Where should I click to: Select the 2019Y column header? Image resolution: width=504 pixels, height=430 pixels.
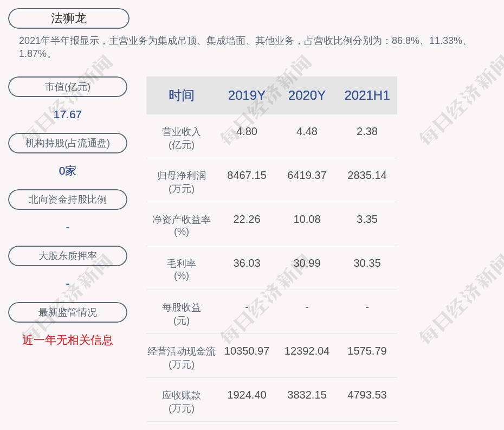coord(247,95)
